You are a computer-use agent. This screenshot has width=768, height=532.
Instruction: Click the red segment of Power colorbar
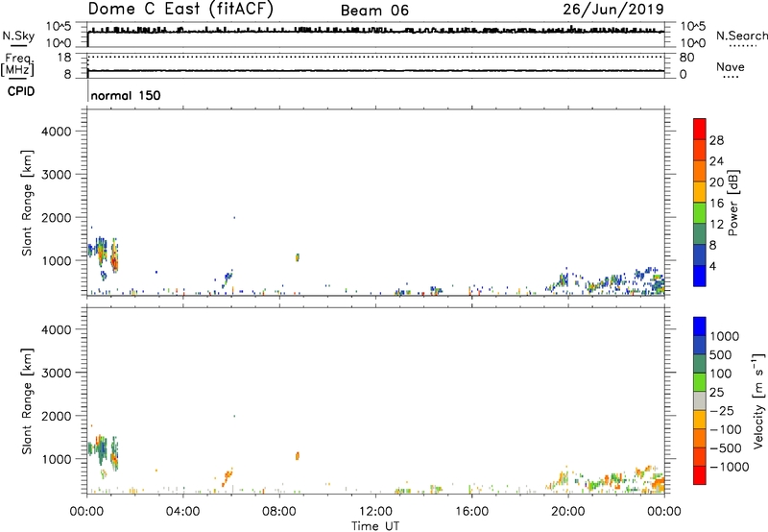pos(700,130)
